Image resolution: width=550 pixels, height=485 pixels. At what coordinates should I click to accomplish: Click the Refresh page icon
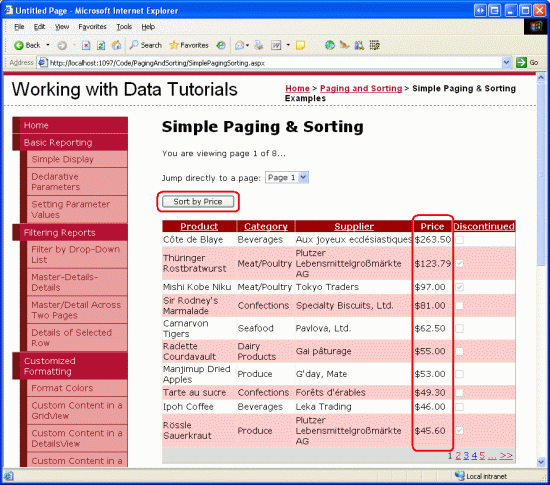[x=101, y=45]
